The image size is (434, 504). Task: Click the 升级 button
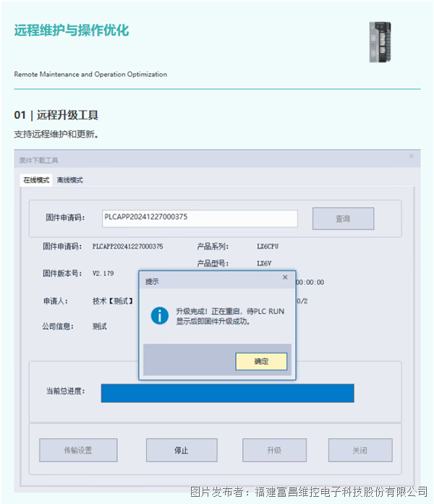(x=273, y=450)
